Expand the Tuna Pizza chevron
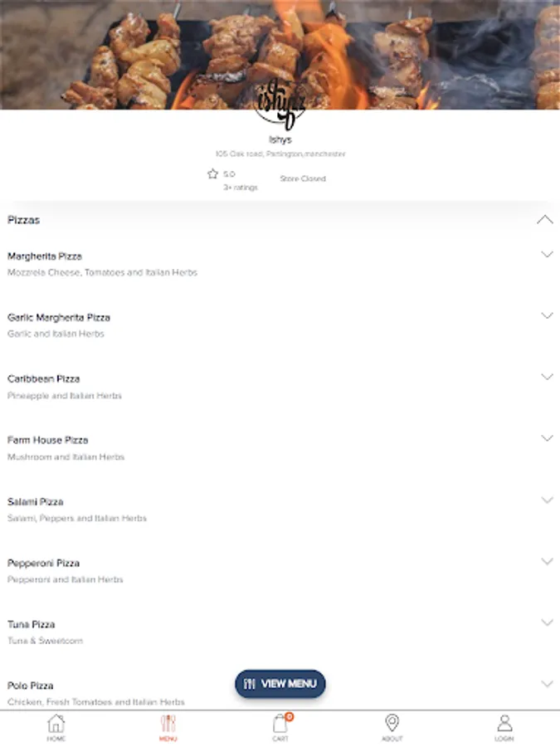The image size is (560, 747). click(548, 622)
